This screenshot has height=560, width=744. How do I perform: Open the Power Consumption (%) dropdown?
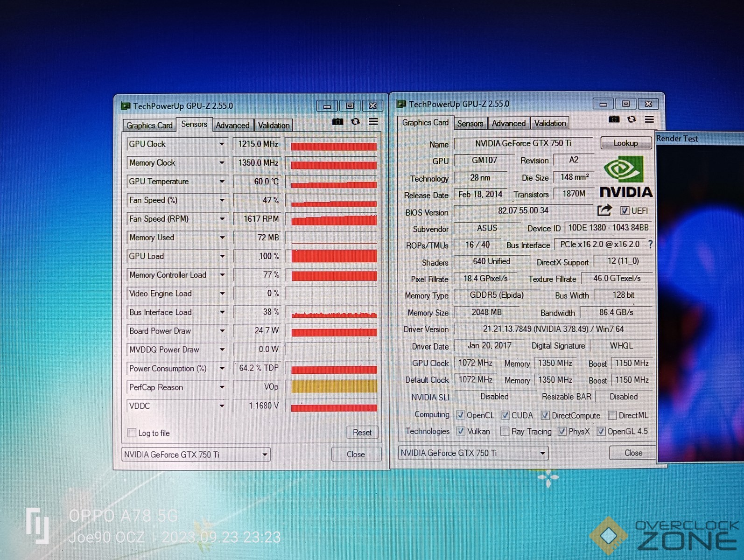[222, 368]
